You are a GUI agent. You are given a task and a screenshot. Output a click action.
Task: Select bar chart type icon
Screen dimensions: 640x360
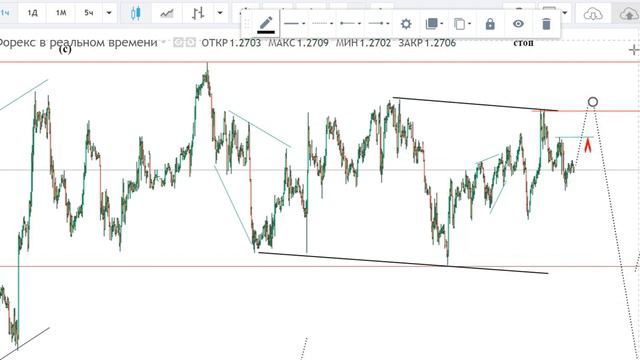198,13
